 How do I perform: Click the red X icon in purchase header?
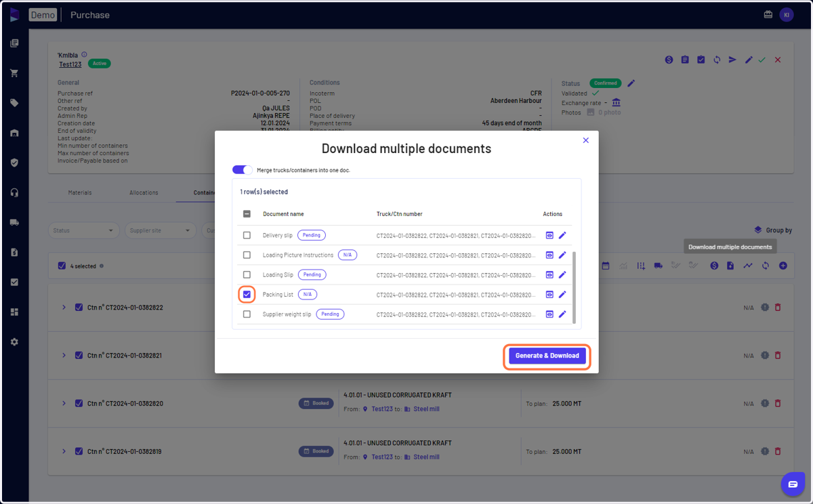[x=778, y=60]
